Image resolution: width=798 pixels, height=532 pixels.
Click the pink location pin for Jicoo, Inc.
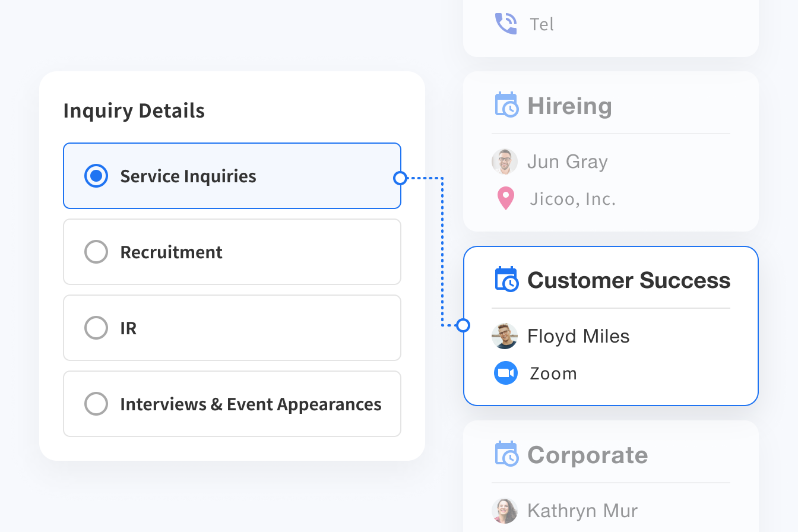(505, 198)
